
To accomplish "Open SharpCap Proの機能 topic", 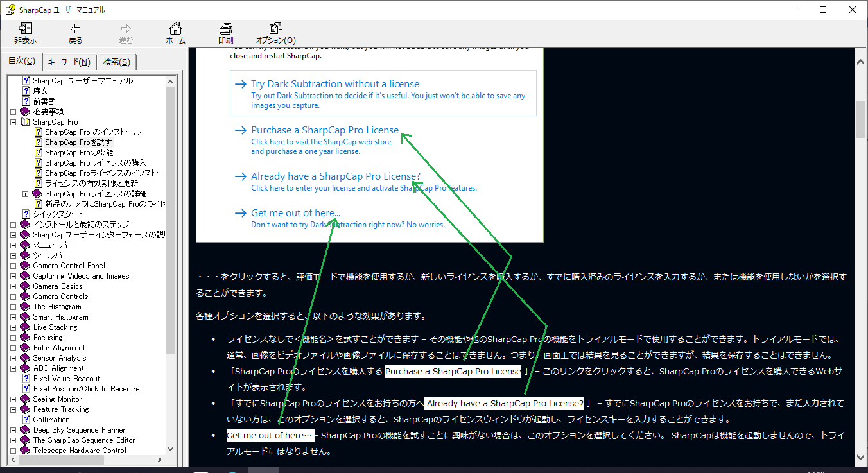I will [x=79, y=153].
